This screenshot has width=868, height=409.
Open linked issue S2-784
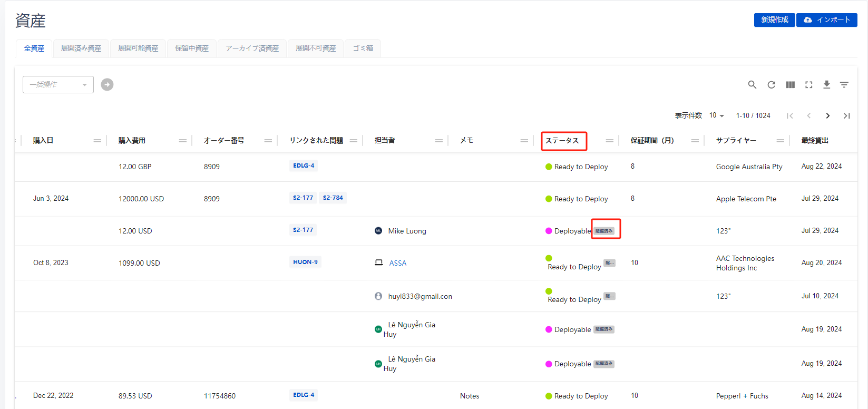(333, 198)
